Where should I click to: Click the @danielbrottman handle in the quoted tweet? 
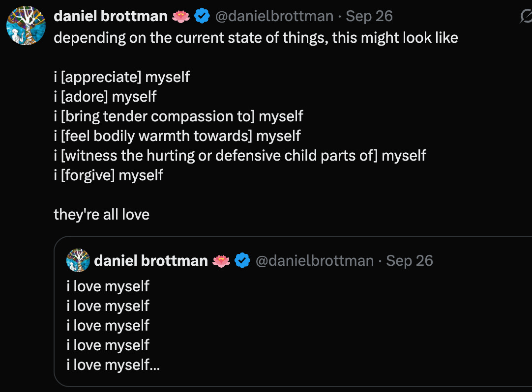click(315, 260)
